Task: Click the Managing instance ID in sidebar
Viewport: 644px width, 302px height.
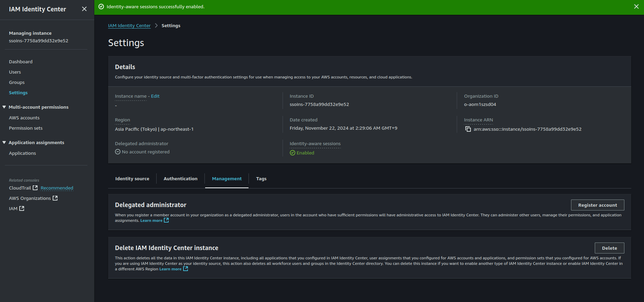Action: point(39,41)
